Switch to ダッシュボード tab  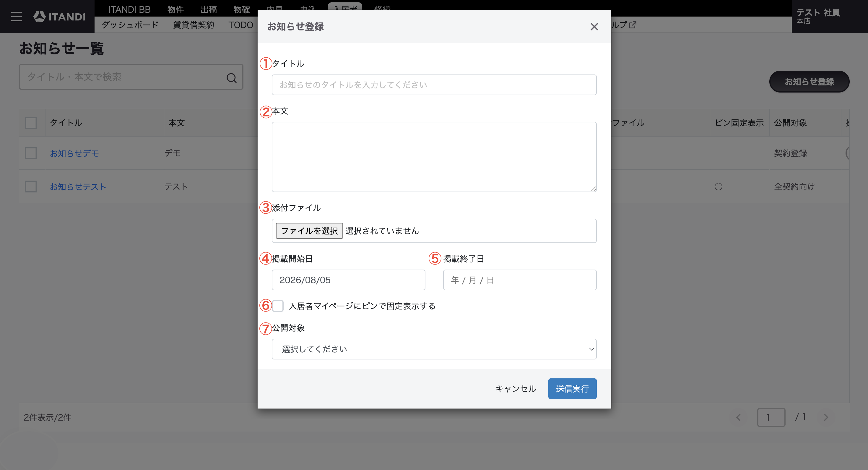[130, 25]
